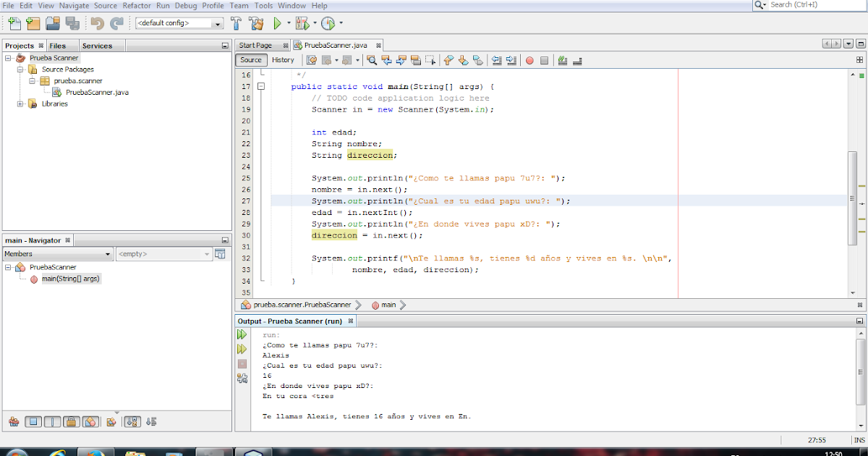Expand the Libraries node
Screen dimensions: 868x456
coord(20,104)
